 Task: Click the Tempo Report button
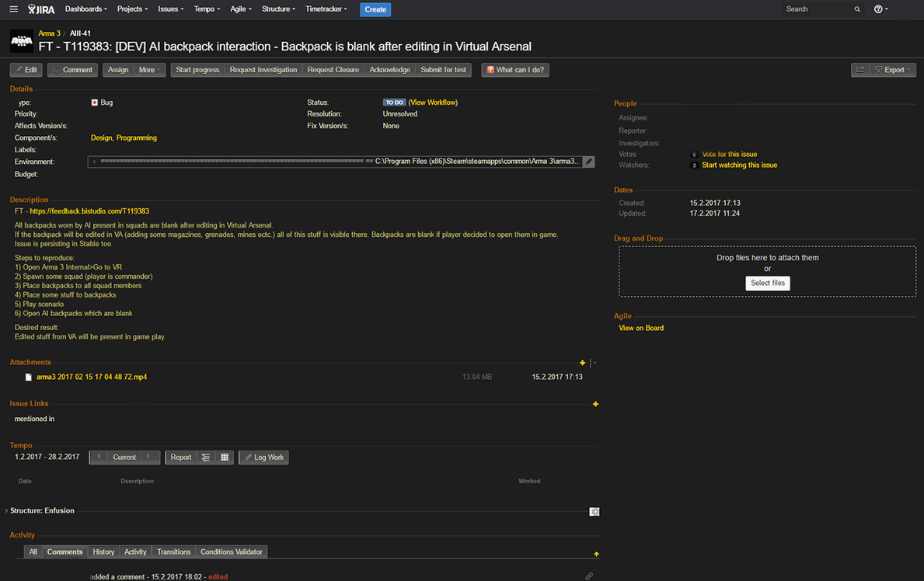tap(181, 457)
